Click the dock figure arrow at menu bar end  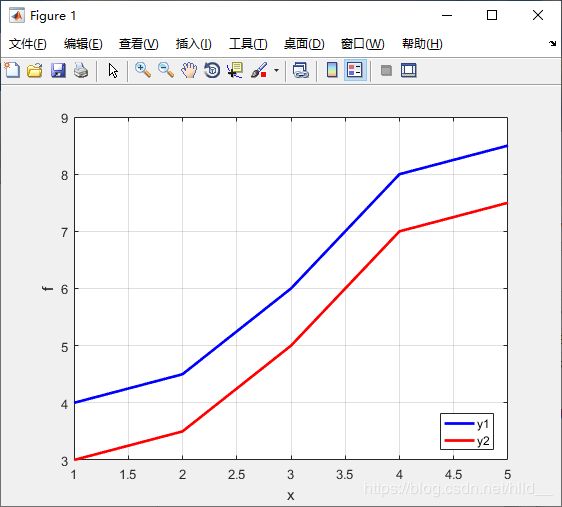pos(552,44)
